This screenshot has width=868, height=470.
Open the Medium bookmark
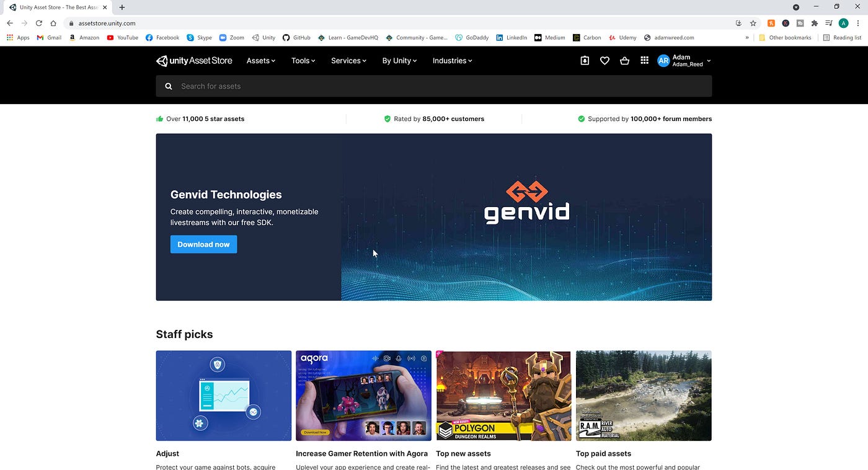click(x=550, y=38)
